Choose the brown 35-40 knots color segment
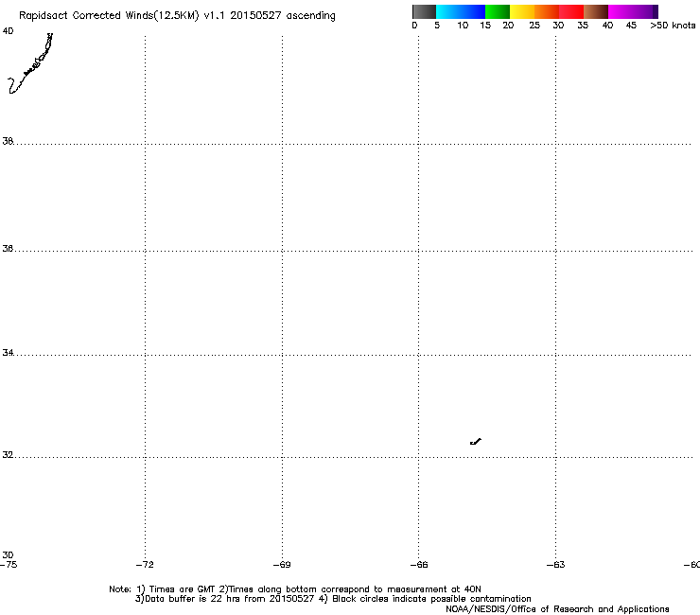700x615 pixels. [x=596, y=11]
